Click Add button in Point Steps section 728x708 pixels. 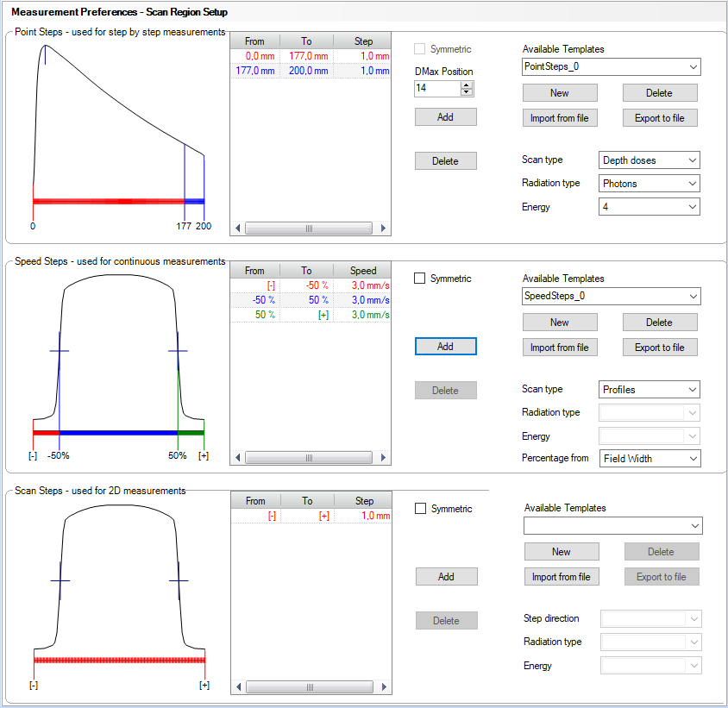pos(445,117)
